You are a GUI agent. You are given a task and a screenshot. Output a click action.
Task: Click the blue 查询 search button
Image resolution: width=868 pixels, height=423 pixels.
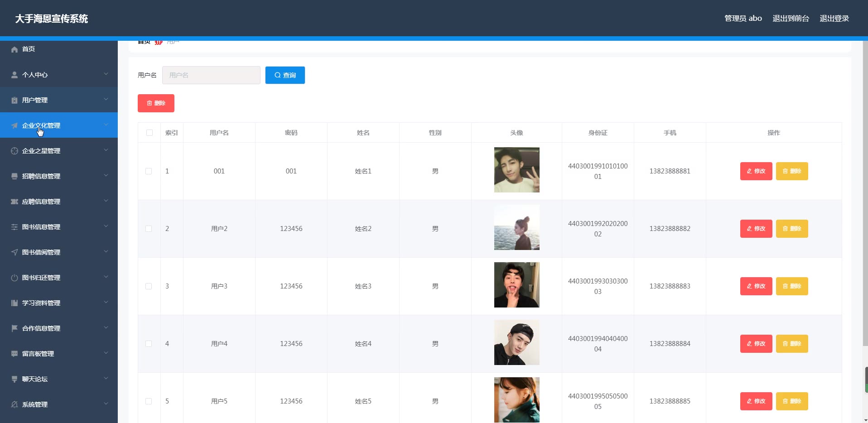[x=285, y=75]
